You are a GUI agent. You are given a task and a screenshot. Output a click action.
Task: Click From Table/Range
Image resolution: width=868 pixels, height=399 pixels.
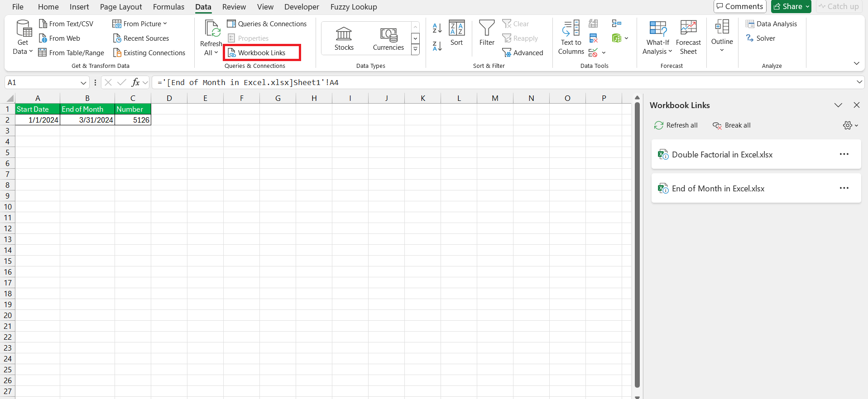coord(71,52)
